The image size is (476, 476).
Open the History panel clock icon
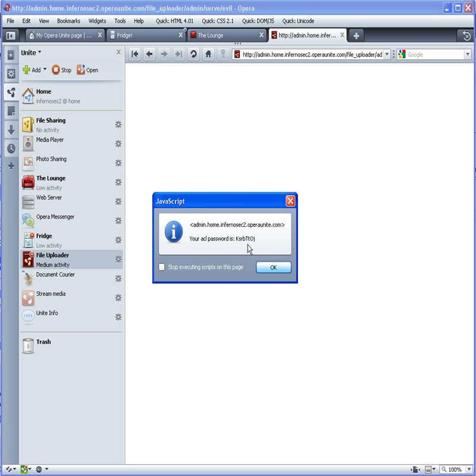click(x=11, y=148)
